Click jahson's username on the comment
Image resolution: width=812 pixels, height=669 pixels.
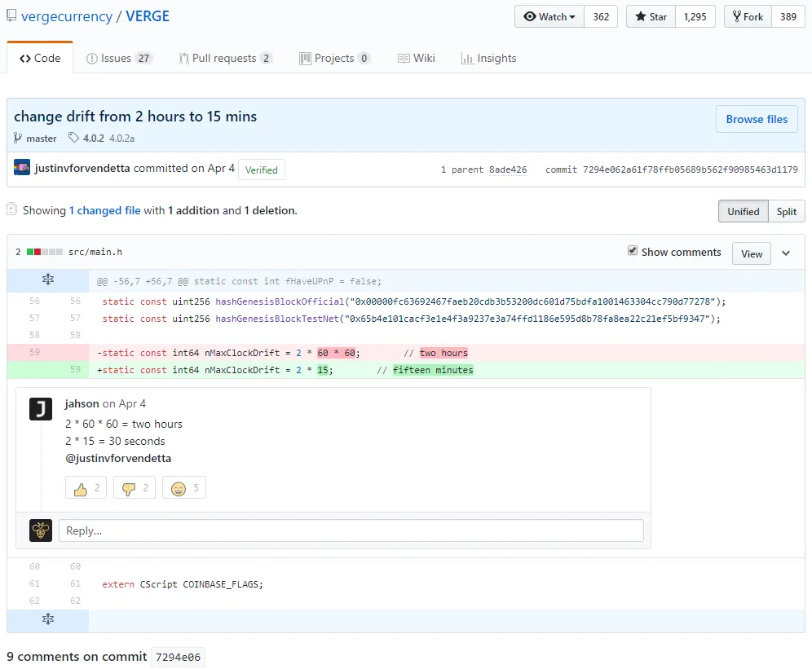(82, 403)
